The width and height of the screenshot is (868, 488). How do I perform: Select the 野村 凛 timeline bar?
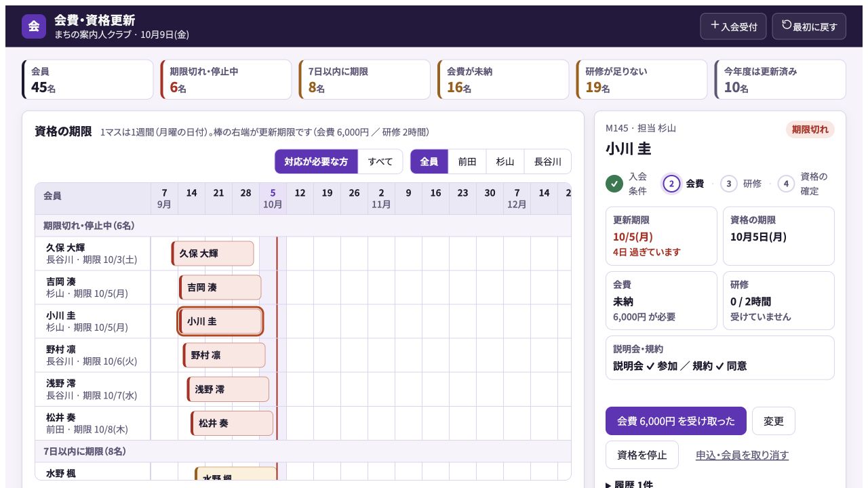(x=224, y=355)
